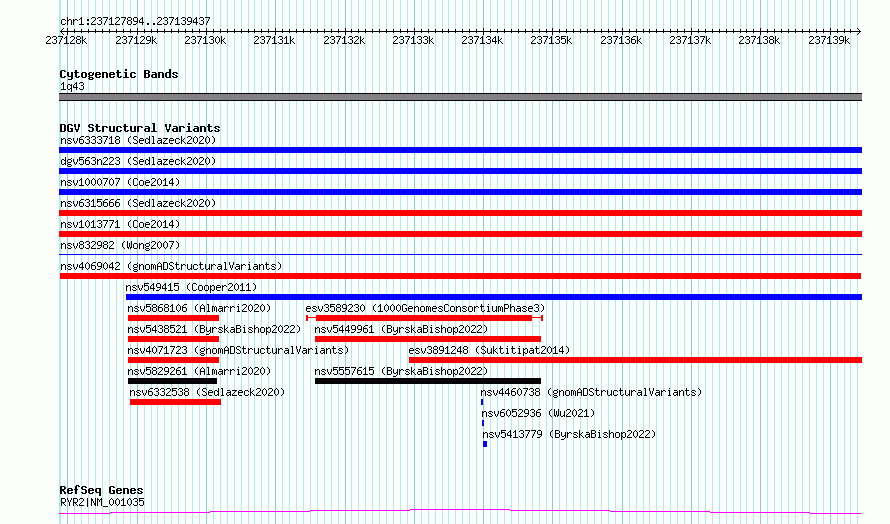The height and width of the screenshot is (524, 890).
Task: Click the red bar for esv3891248
Action: click(x=636, y=360)
